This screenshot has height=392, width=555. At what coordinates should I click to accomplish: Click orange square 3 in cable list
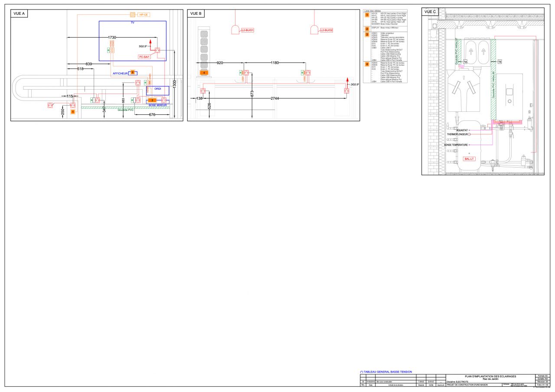367,35
